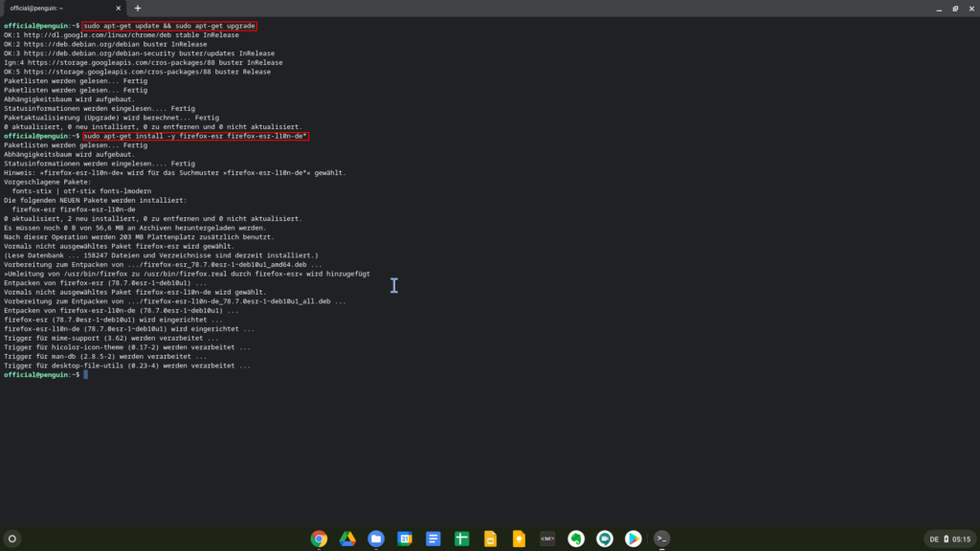The width and height of the screenshot is (980, 551).
Task: Click the 'sudo apt-get install -y firefox-esr' command
Action: pyautogui.click(x=195, y=136)
